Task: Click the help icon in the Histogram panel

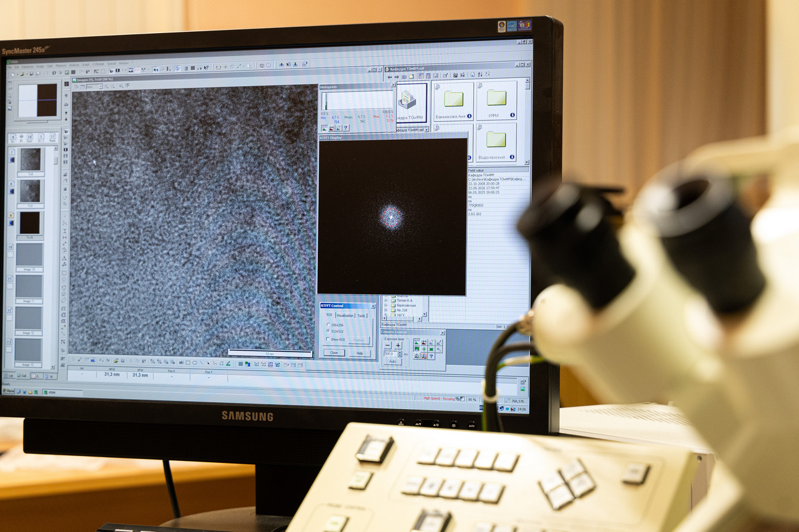Action: (346, 128)
